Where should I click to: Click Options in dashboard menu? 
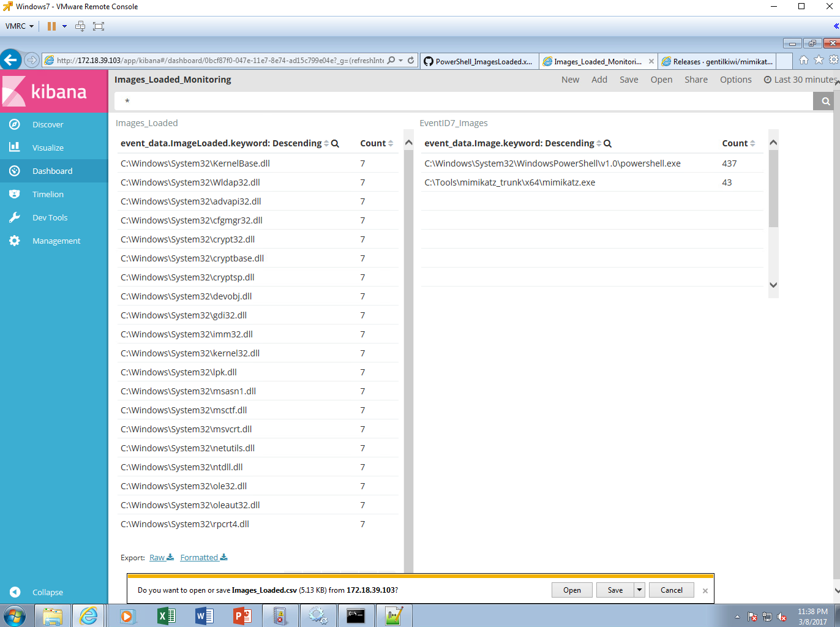tap(735, 80)
